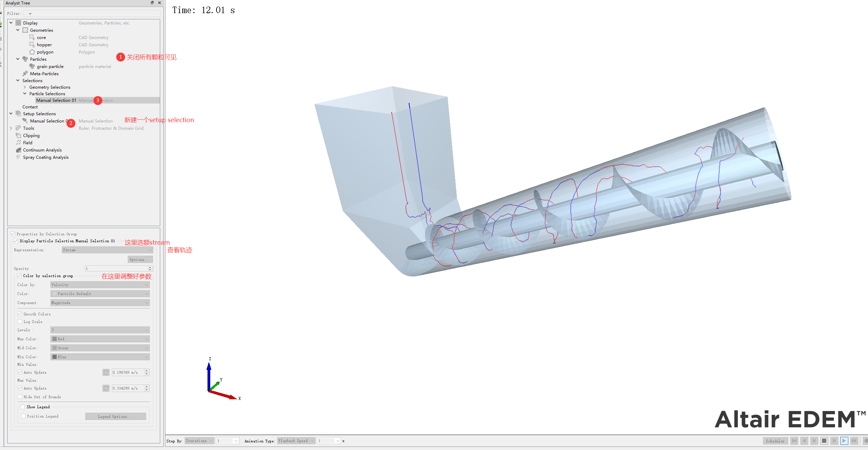Screen dimensions: 868x450
Task: Click the Options... button
Action: click(x=140, y=260)
